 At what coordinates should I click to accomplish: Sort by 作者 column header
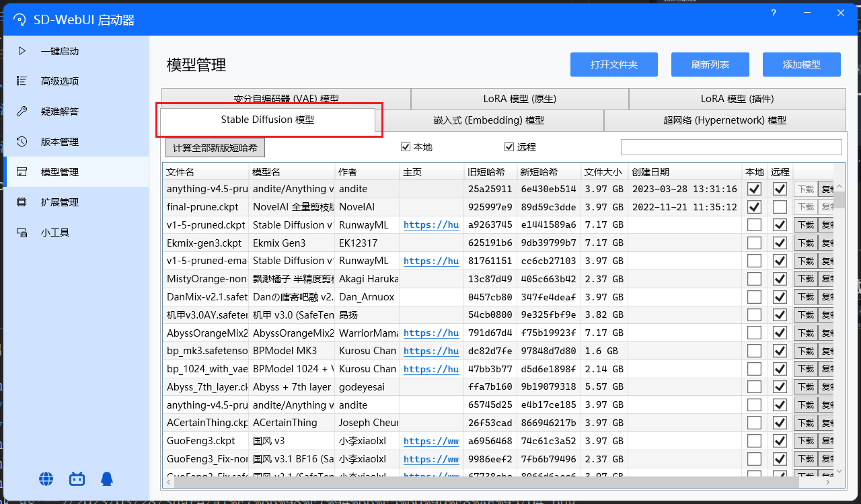click(367, 172)
